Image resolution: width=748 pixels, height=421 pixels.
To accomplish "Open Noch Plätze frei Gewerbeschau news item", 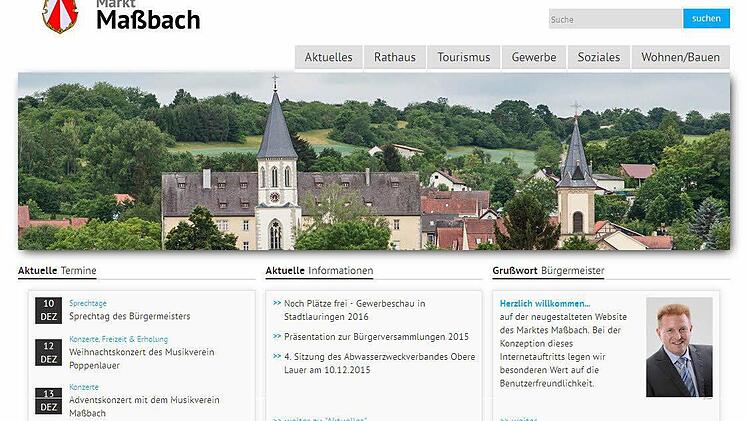I will pos(354,310).
